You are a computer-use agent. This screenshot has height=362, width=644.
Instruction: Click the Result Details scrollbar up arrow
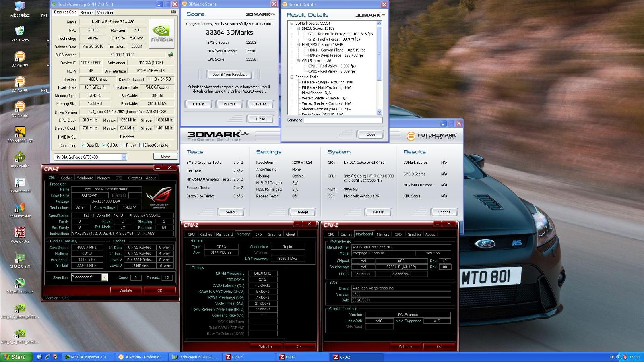point(379,24)
